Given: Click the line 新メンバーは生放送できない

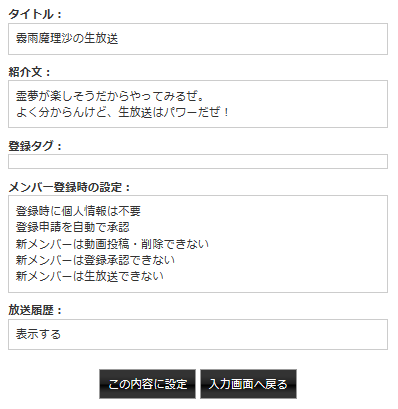Looking at the screenshot, I should 90,276.
